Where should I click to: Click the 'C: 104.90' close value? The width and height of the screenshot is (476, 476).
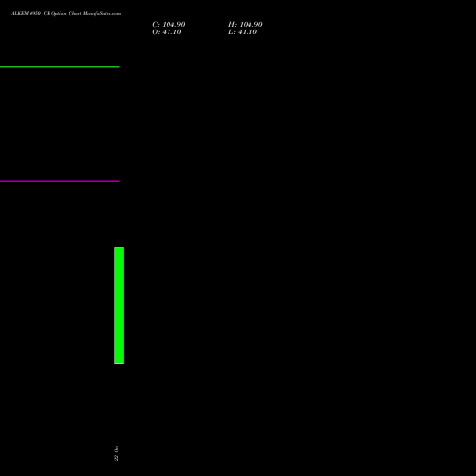click(x=169, y=25)
